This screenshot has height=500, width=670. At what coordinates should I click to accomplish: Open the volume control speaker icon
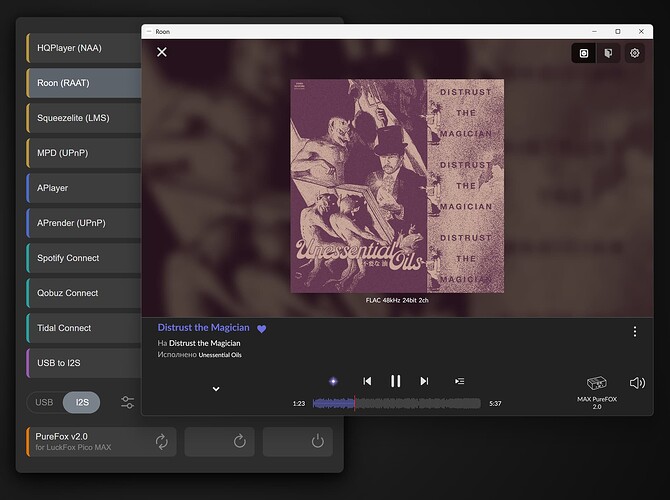tap(637, 383)
